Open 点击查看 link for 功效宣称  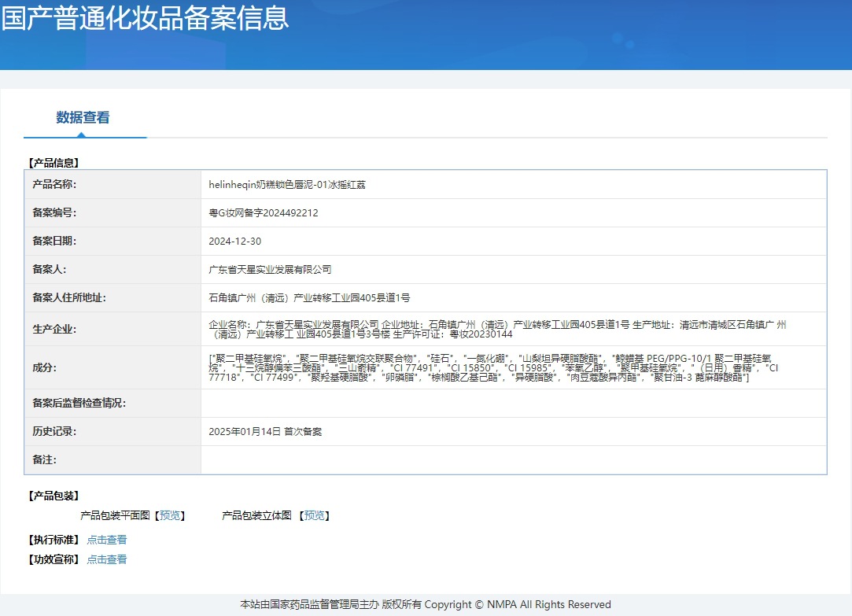[106, 559]
